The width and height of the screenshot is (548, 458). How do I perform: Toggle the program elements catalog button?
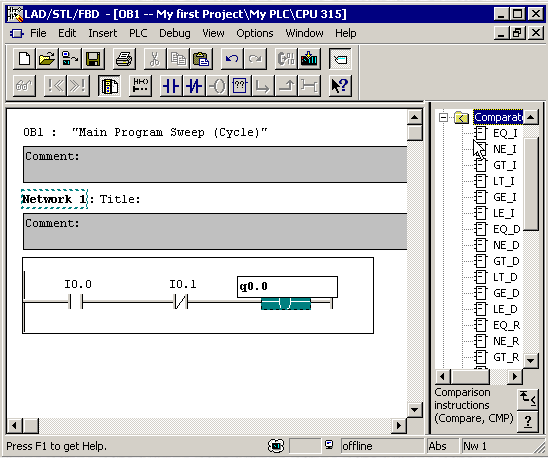click(109, 86)
